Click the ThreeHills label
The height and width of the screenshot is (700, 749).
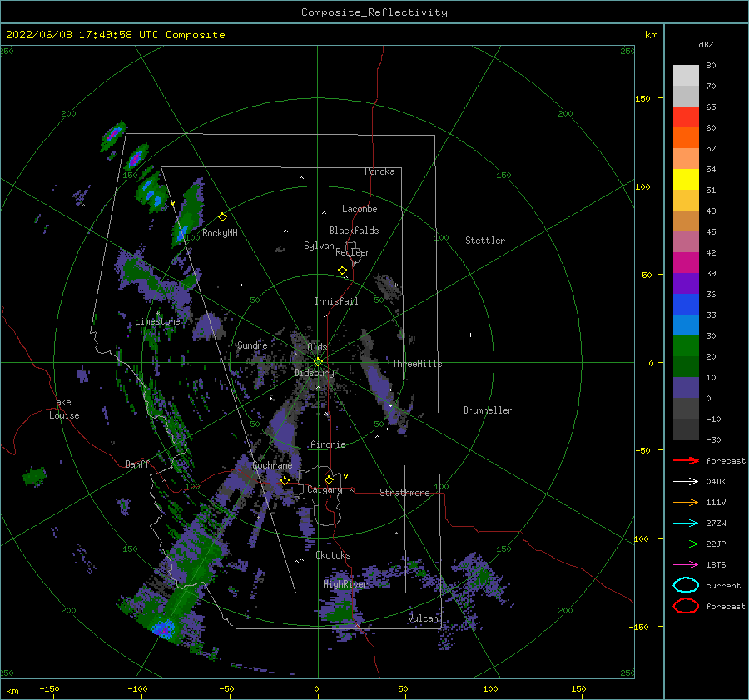pos(418,364)
